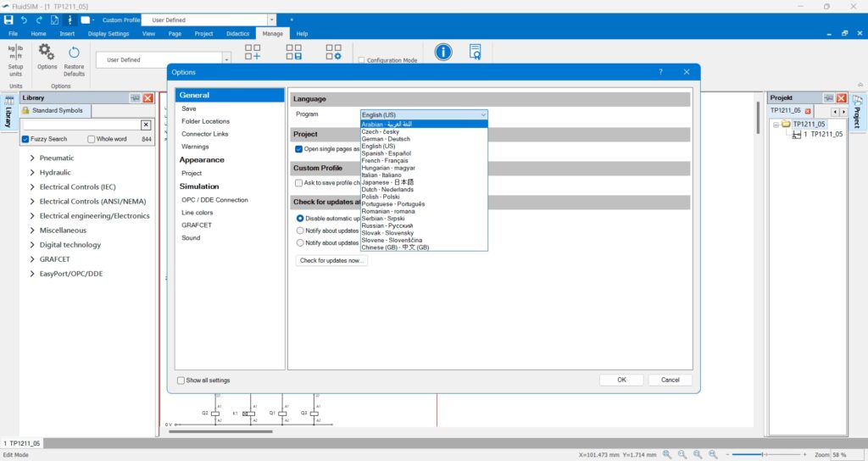Clear library search with the X icon
868x461 pixels.
(x=146, y=125)
